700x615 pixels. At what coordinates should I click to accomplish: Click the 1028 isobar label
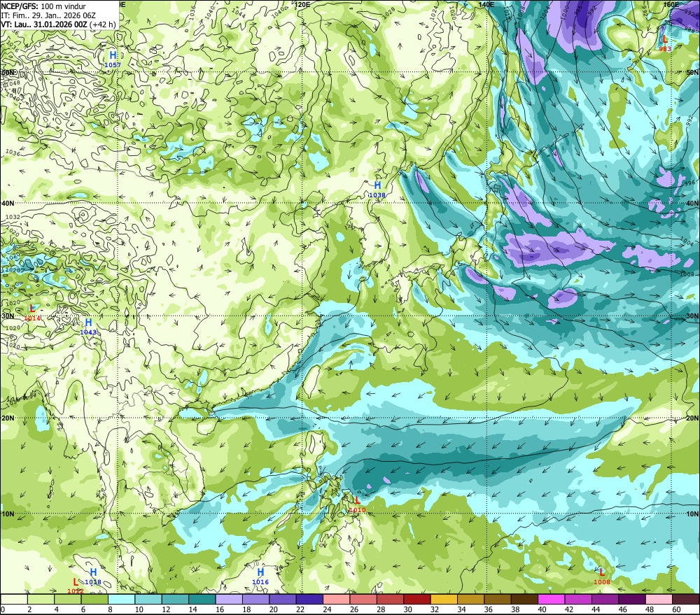[x=388, y=11]
